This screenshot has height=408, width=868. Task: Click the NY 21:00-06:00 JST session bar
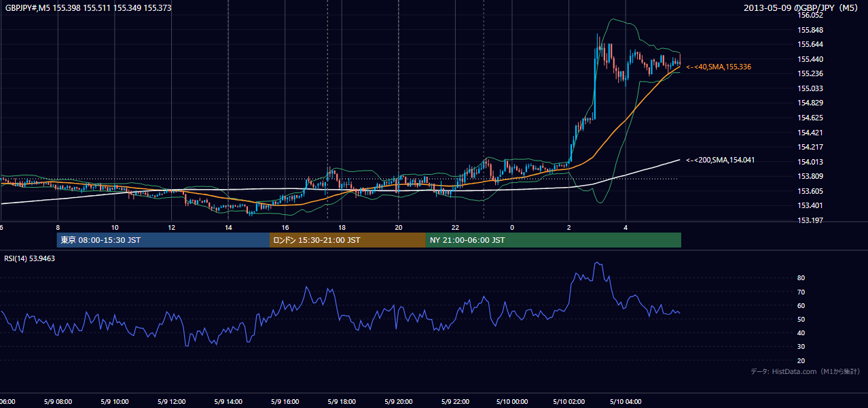[554, 240]
